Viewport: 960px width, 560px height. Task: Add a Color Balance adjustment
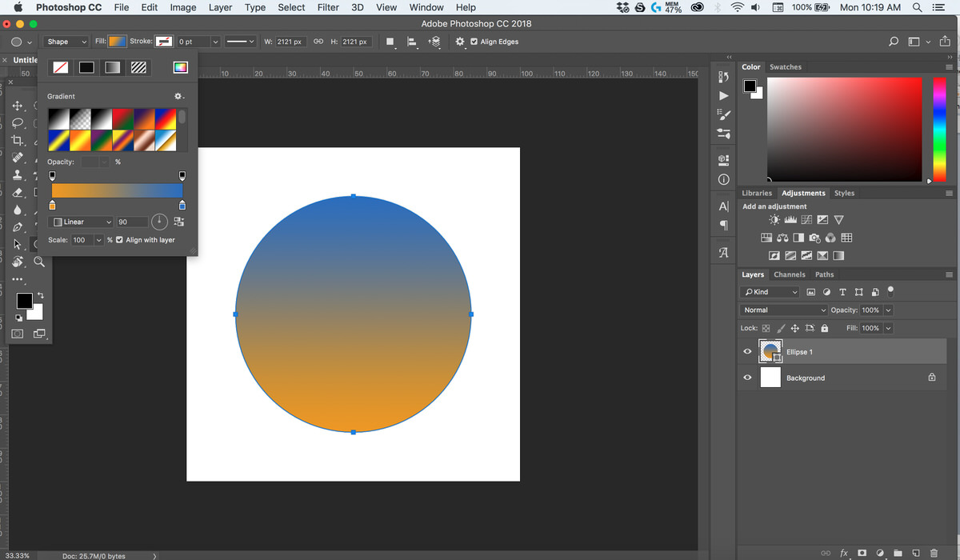[782, 238]
